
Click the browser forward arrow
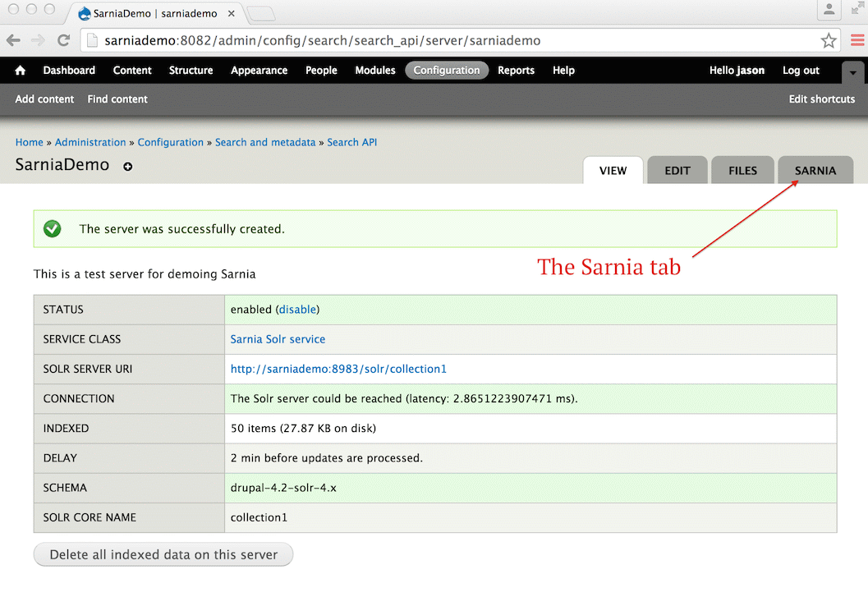(x=38, y=40)
